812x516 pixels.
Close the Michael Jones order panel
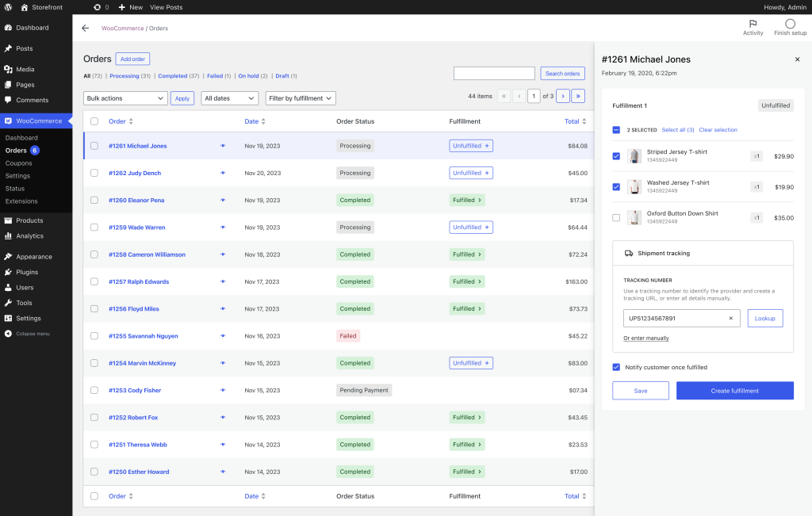click(797, 59)
